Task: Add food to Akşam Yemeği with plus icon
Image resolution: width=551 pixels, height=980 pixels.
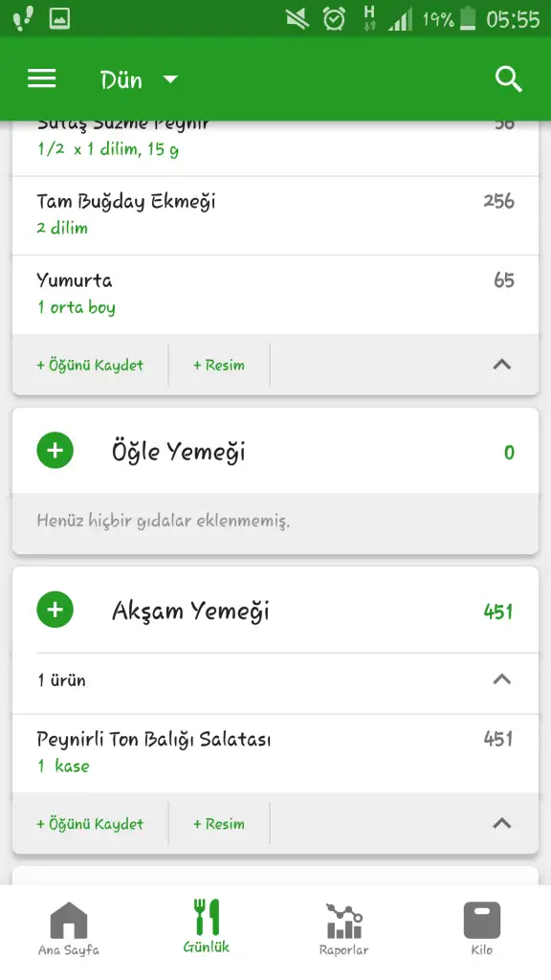Action: (x=55, y=610)
